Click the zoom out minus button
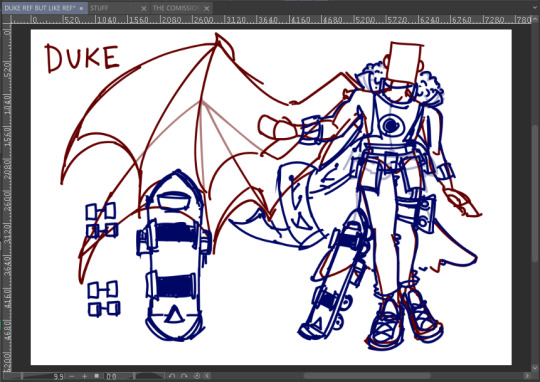The width and height of the screenshot is (540, 382). click(72, 376)
